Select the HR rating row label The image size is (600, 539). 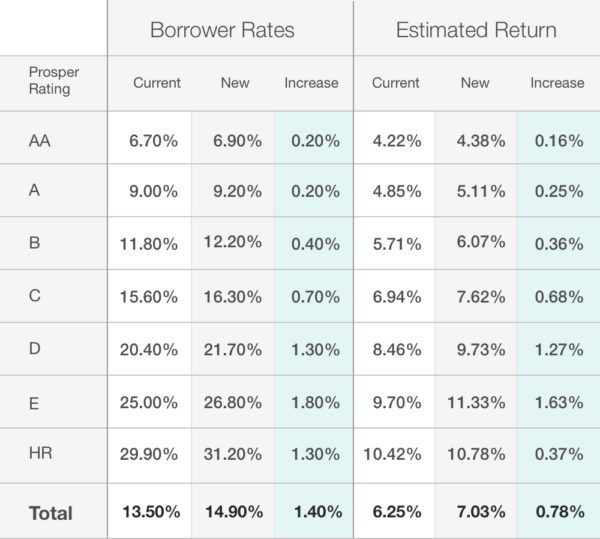click(x=41, y=457)
